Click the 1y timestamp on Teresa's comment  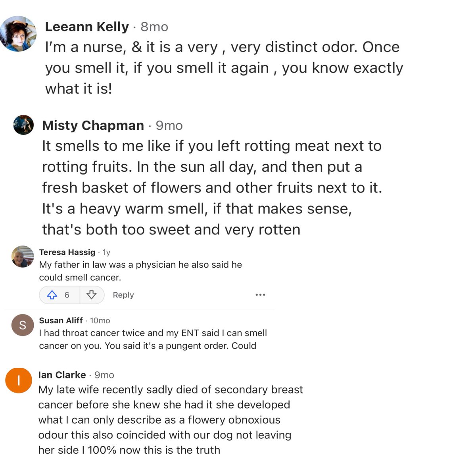click(x=106, y=252)
